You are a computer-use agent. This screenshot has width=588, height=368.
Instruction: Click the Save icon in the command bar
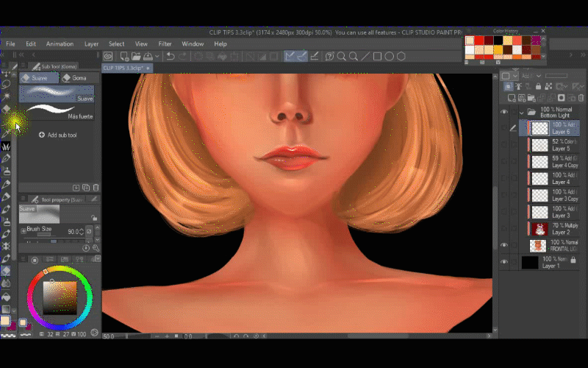pos(147,57)
